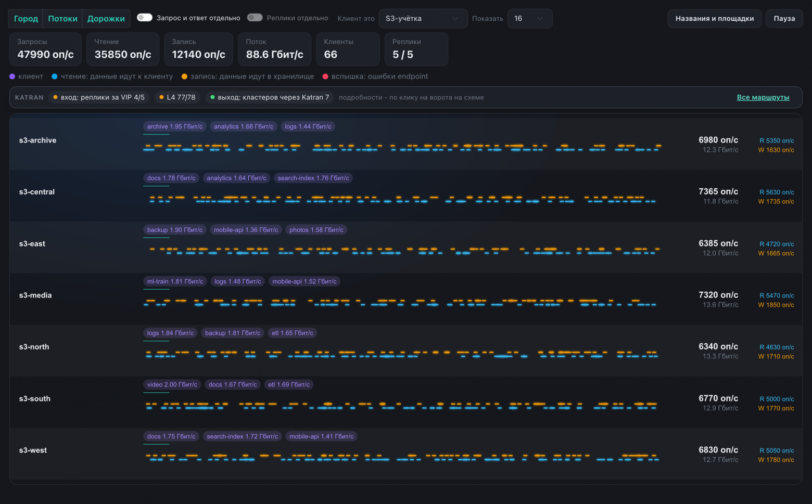Click the Запросы 47990 оп/с stat card
812x504 pixels.
tap(46, 49)
